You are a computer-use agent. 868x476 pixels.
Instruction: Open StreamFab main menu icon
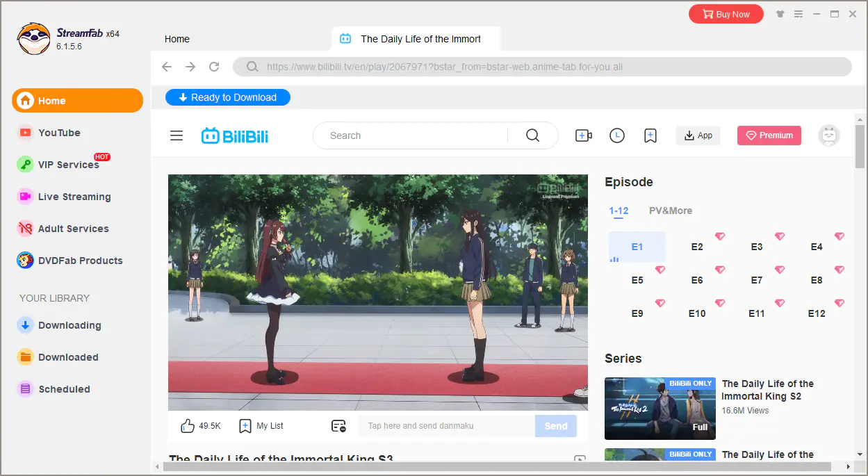(799, 14)
